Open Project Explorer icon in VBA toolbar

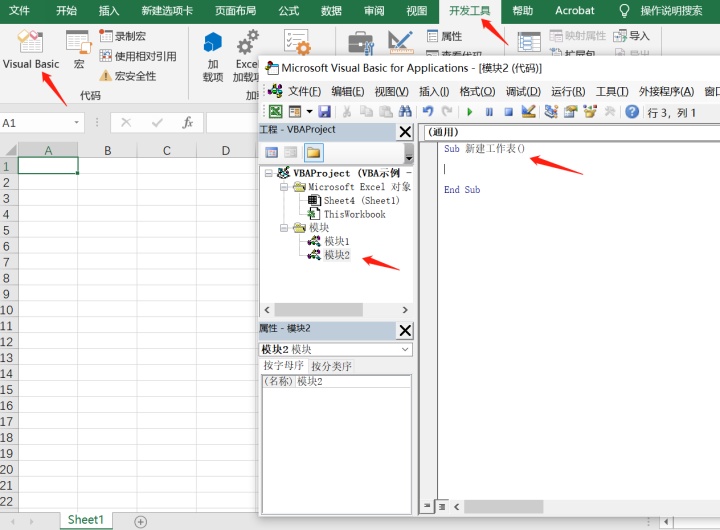click(551, 112)
